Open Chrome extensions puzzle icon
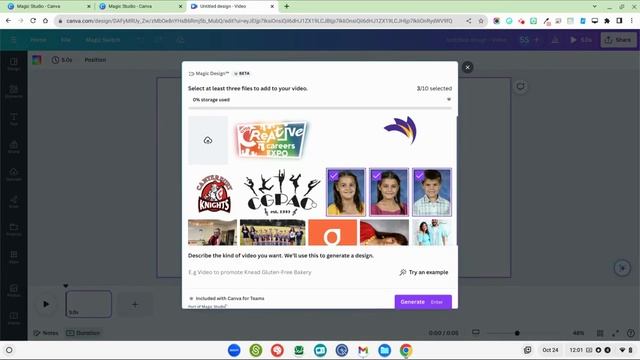 coord(607,20)
